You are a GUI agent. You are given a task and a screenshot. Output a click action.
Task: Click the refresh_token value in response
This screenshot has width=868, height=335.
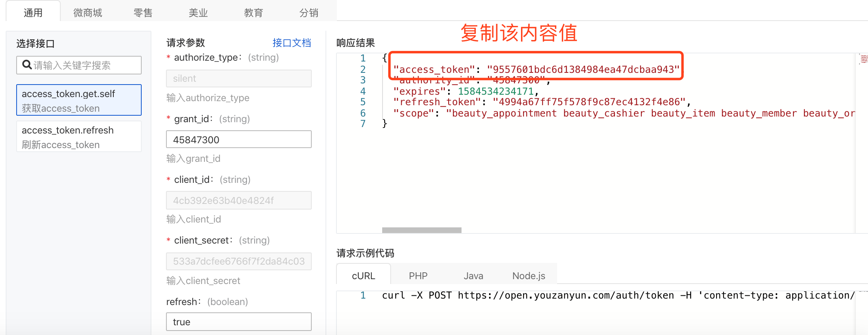[x=589, y=102]
